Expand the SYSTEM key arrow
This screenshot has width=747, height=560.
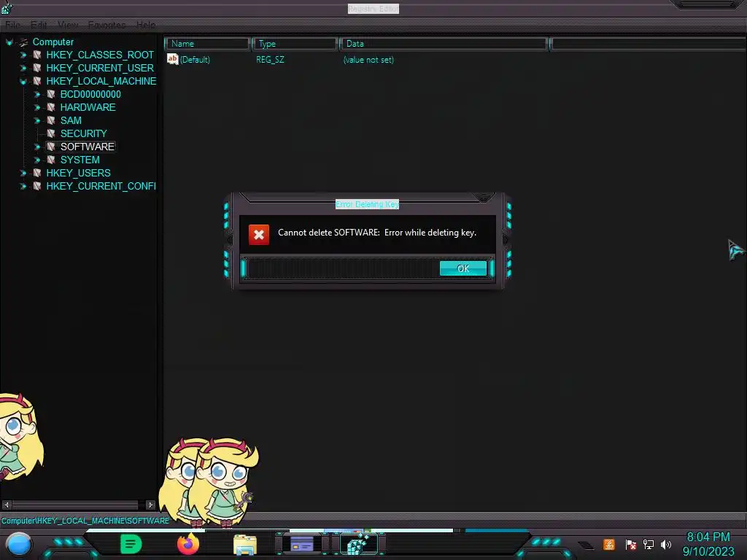pyautogui.click(x=36, y=160)
